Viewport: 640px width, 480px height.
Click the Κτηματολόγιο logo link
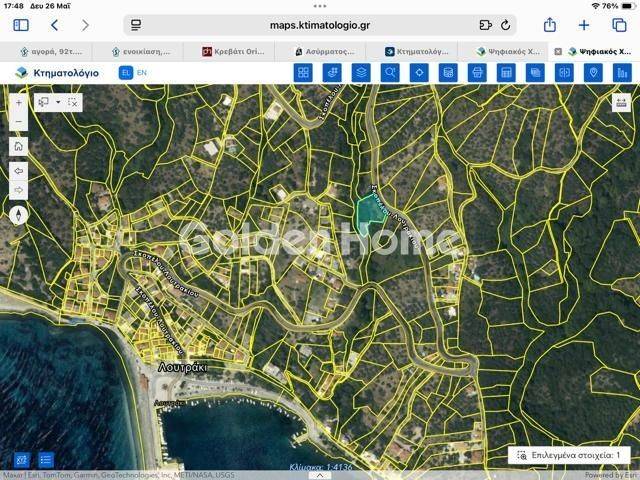pyautogui.click(x=57, y=72)
